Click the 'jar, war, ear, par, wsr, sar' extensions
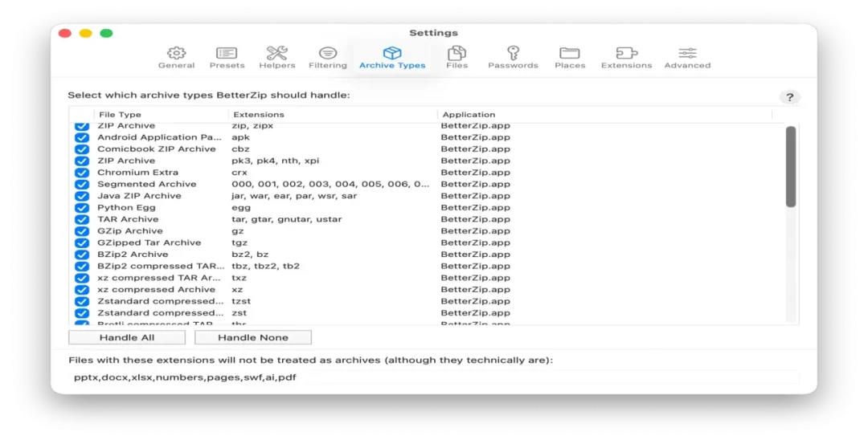This screenshot has width=868, height=440. 294,196
